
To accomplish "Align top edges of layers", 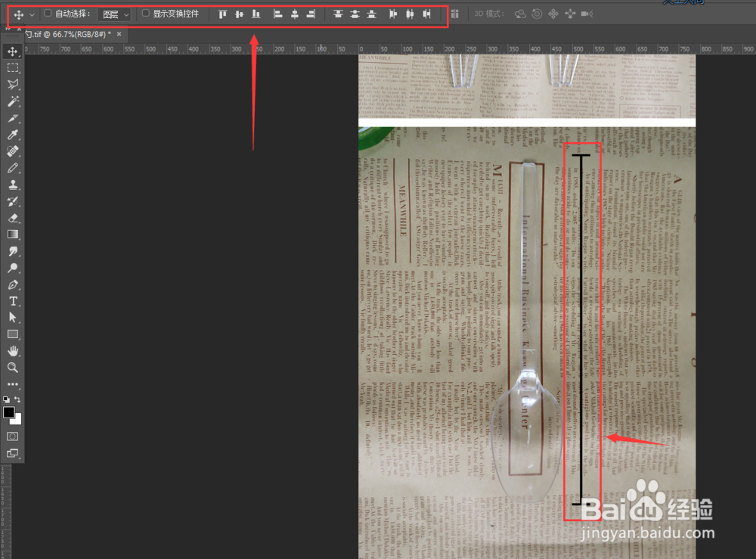I will [222, 14].
